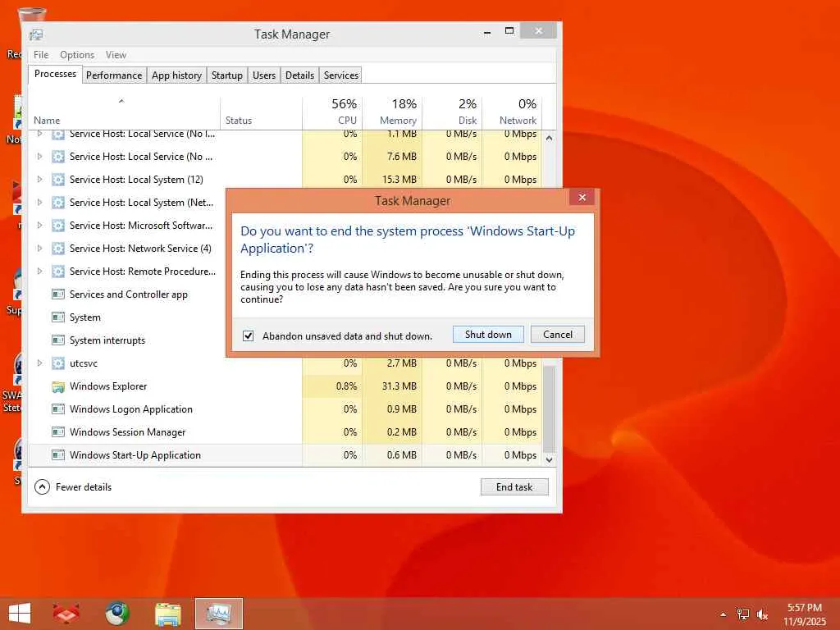The height and width of the screenshot is (630, 840).
Task: Click the network tray icon
Action: click(743, 614)
